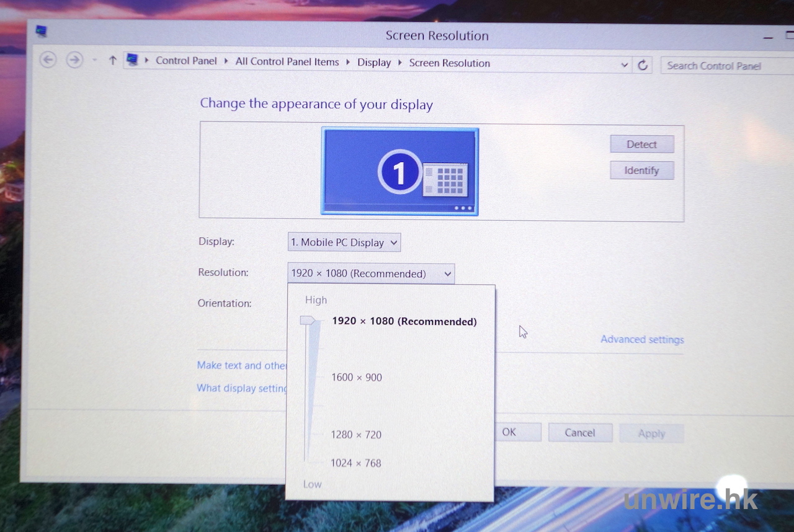Open the Advanced settings link
Viewport: 794px width, 532px height.
642,339
